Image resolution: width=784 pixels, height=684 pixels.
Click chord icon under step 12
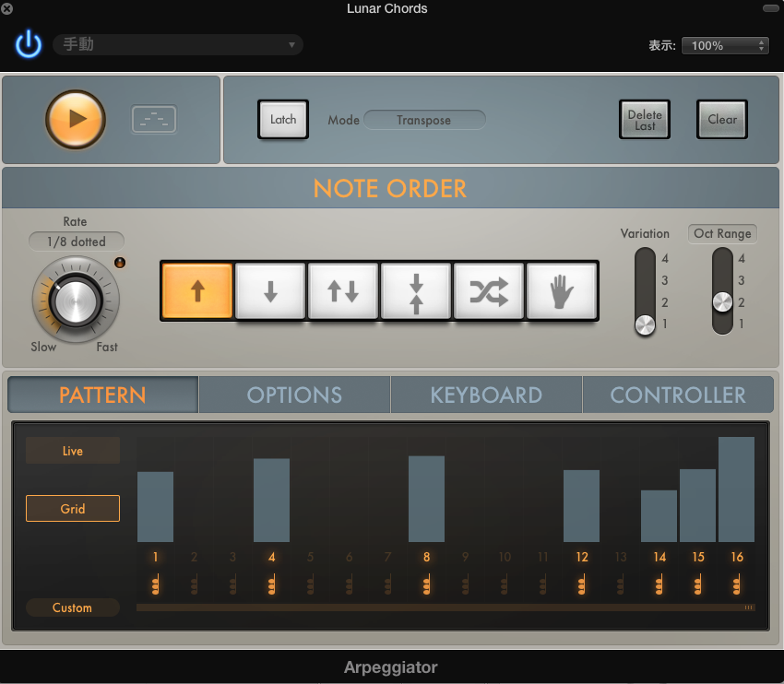pos(581,584)
